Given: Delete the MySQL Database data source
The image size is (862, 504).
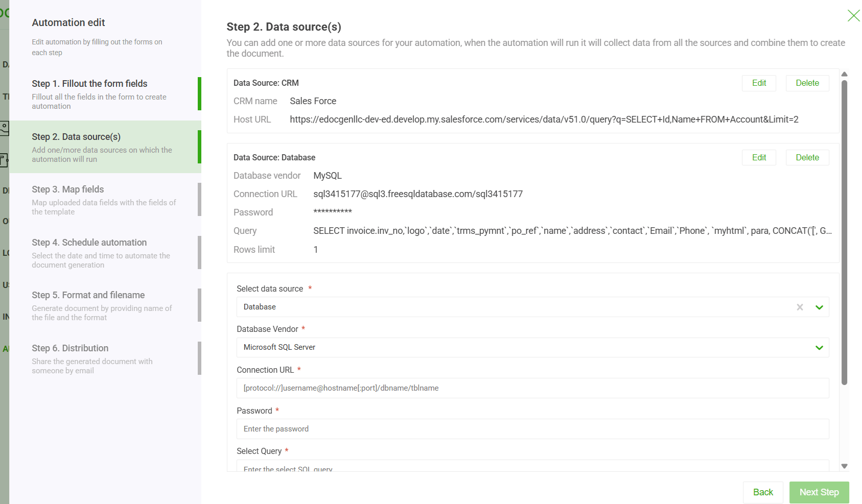Looking at the screenshot, I should 807,157.
